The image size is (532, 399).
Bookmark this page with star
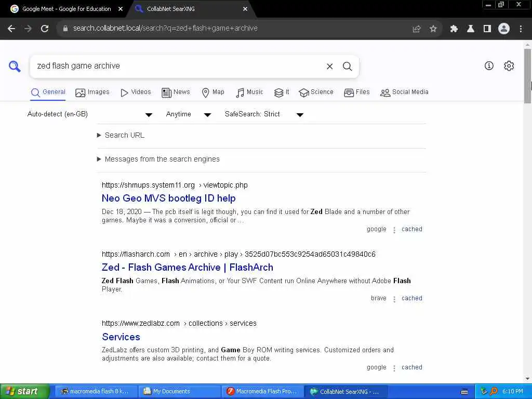(x=433, y=29)
